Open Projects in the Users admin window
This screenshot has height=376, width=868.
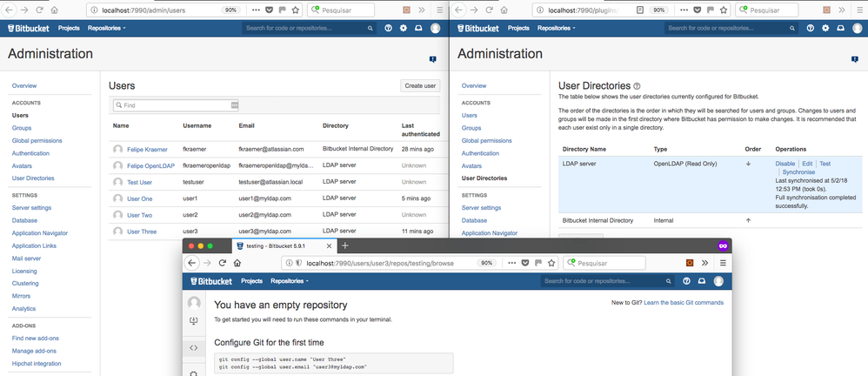[70, 28]
